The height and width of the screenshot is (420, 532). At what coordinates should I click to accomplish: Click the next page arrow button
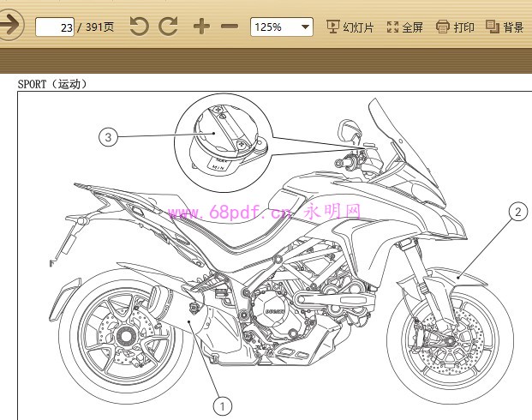pos(9,26)
